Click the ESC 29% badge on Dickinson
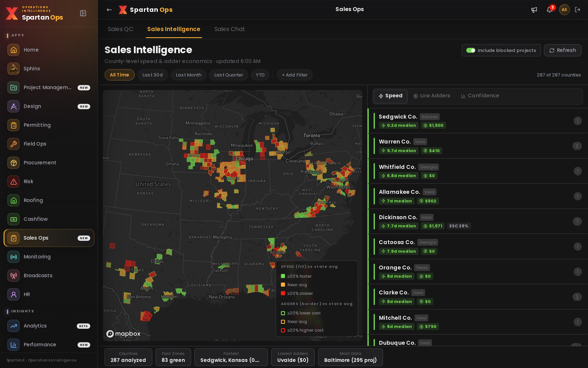The height and width of the screenshot is (368, 588). 459,226
